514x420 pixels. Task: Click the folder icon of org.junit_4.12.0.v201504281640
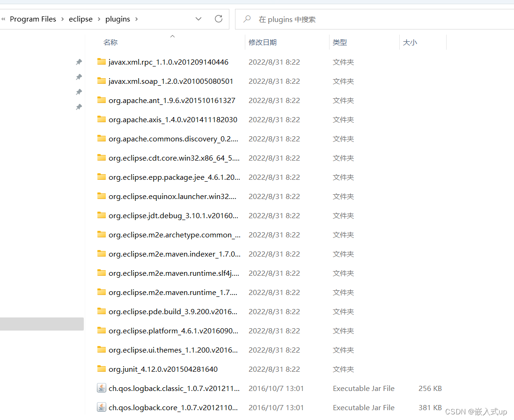point(102,369)
